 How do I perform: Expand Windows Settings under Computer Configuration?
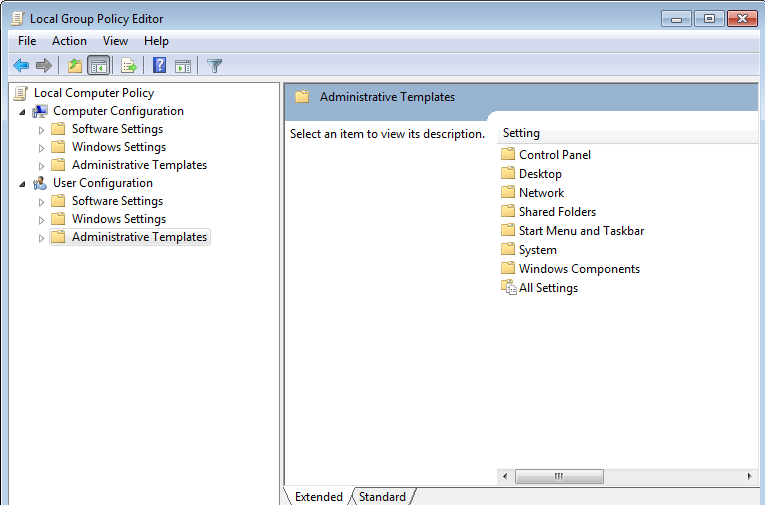tap(41, 148)
